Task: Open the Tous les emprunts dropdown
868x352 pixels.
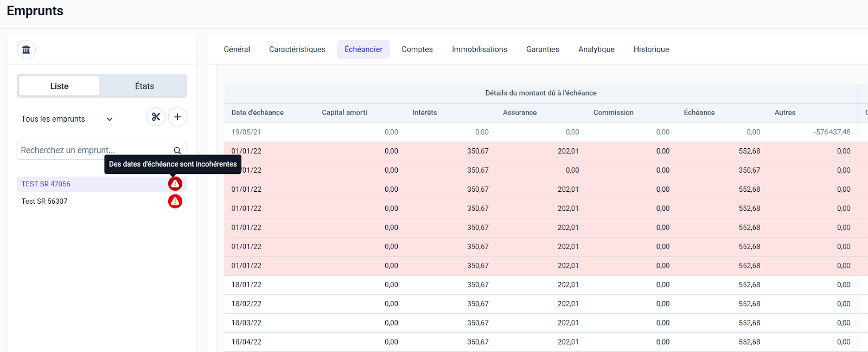Action: coord(67,119)
